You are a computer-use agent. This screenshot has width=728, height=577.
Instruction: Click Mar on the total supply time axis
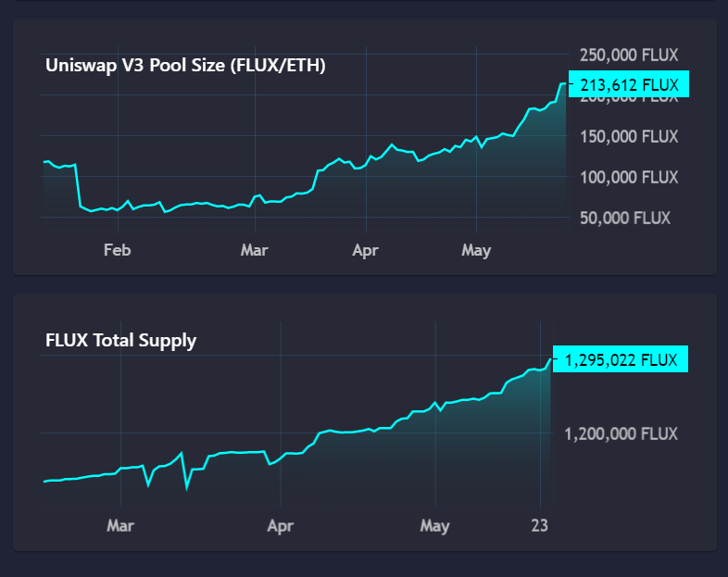120,525
